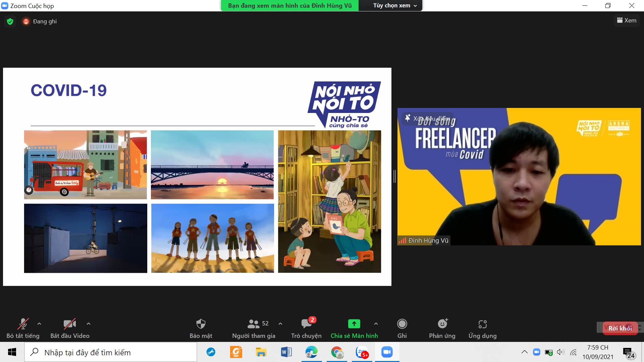644x362 pixels.
Task: Click the library children illustration
Action: click(329, 201)
